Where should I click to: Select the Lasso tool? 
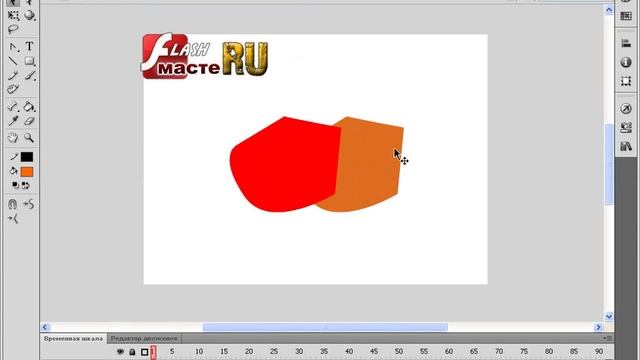tap(13, 29)
